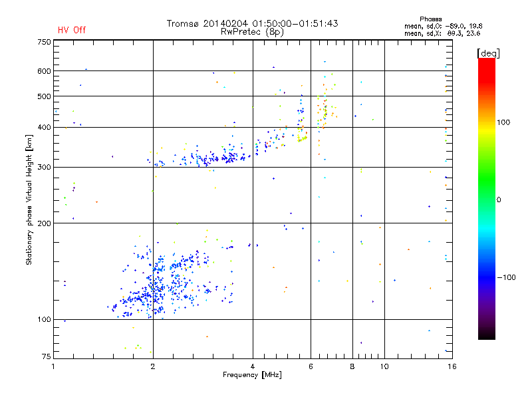Click the Frequency [MHz] axis title
Viewport: 532px width, 399px height.
coord(252,375)
